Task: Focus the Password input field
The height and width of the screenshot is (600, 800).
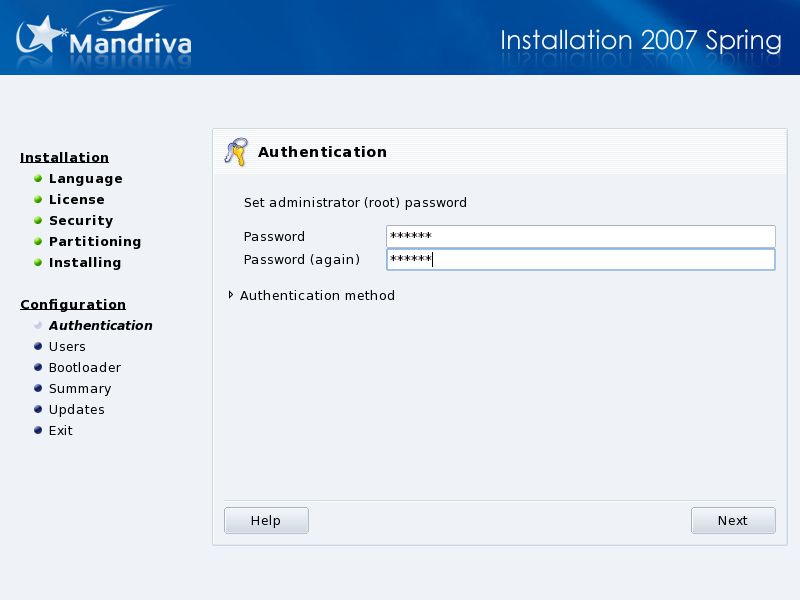Action: tap(580, 236)
